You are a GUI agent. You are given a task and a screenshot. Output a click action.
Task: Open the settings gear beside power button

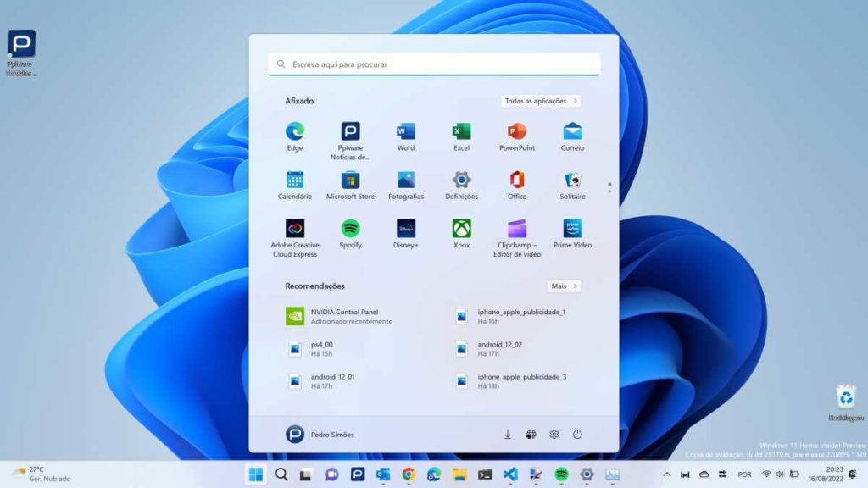click(x=554, y=435)
